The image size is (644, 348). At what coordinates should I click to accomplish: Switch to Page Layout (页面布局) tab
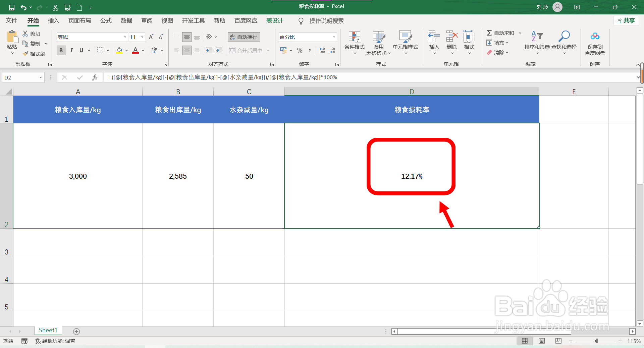point(79,21)
